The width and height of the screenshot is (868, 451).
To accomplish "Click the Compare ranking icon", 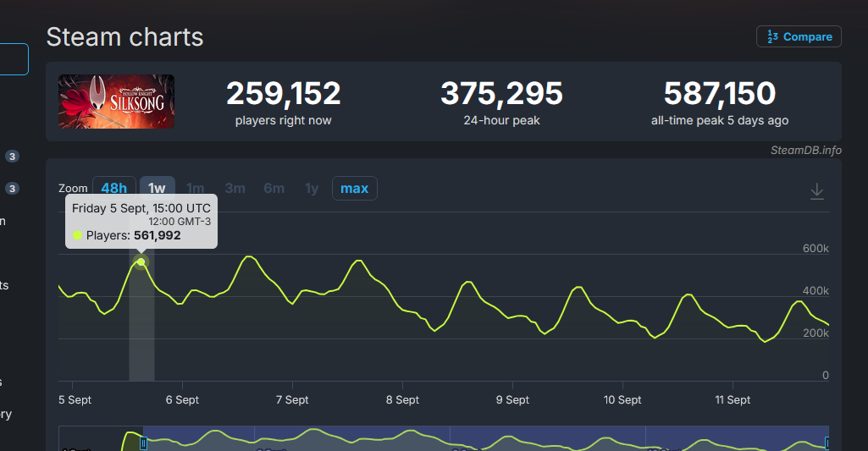I will [x=773, y=36].
